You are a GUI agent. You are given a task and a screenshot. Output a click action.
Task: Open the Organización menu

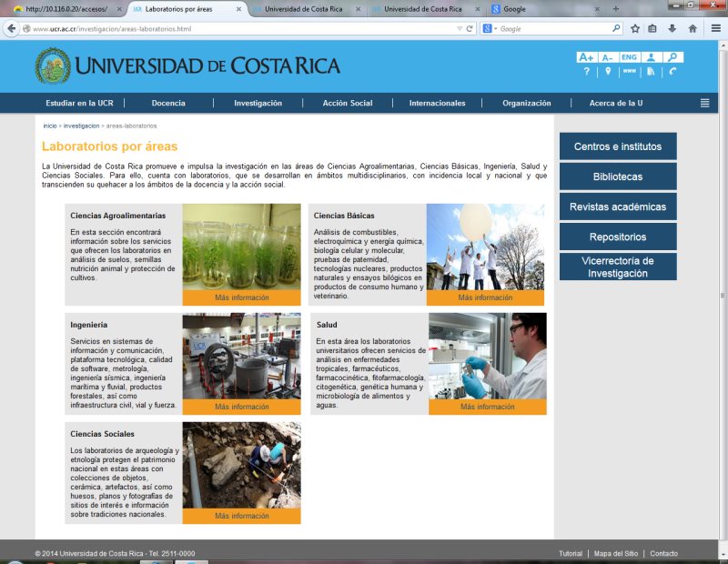tap(527, 103)
